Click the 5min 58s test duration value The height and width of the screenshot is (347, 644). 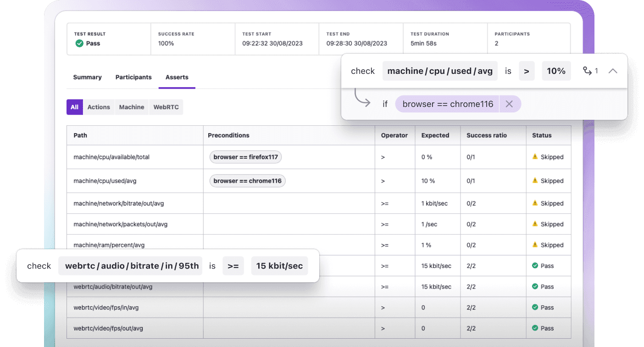click(x=423, y=44)
